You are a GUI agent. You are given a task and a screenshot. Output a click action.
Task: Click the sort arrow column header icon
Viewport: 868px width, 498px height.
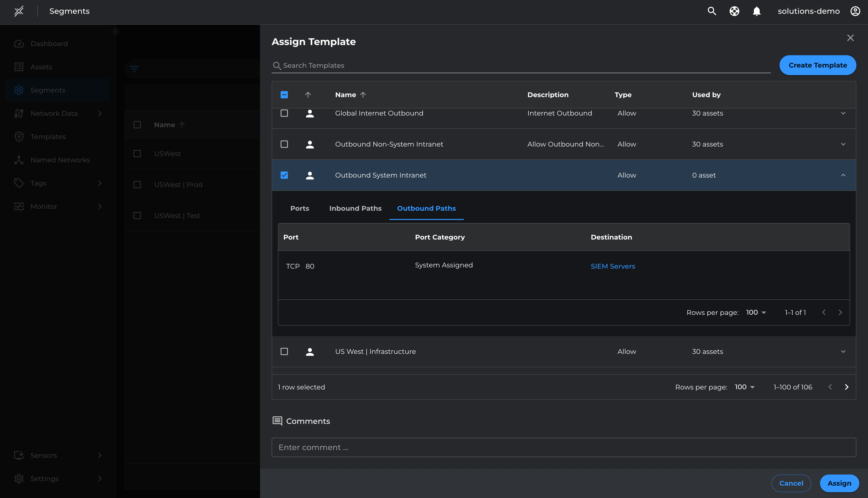308,95
